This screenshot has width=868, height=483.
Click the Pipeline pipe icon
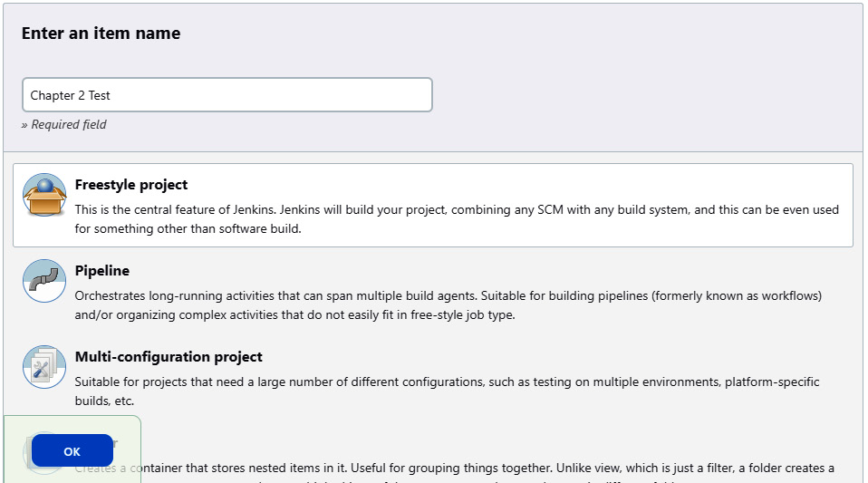tap(44, 281)
